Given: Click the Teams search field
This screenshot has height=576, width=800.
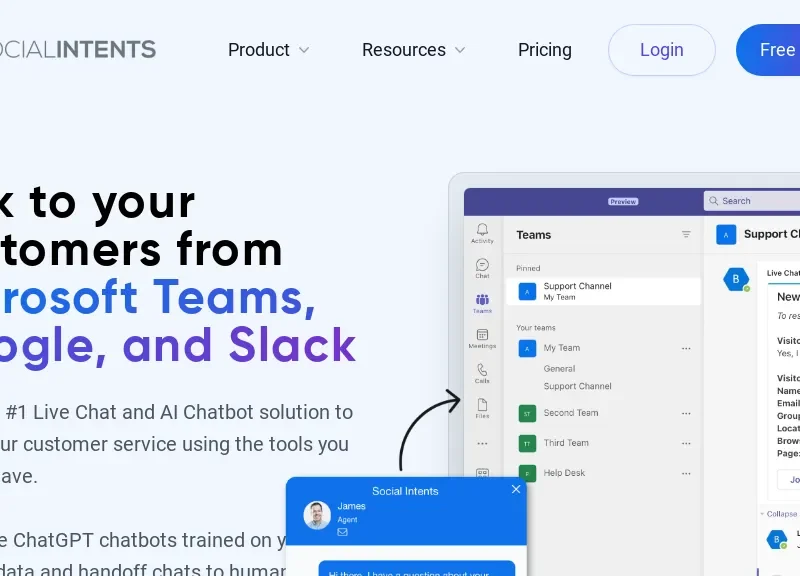Looking at the screenshot, I should [755, 201].
